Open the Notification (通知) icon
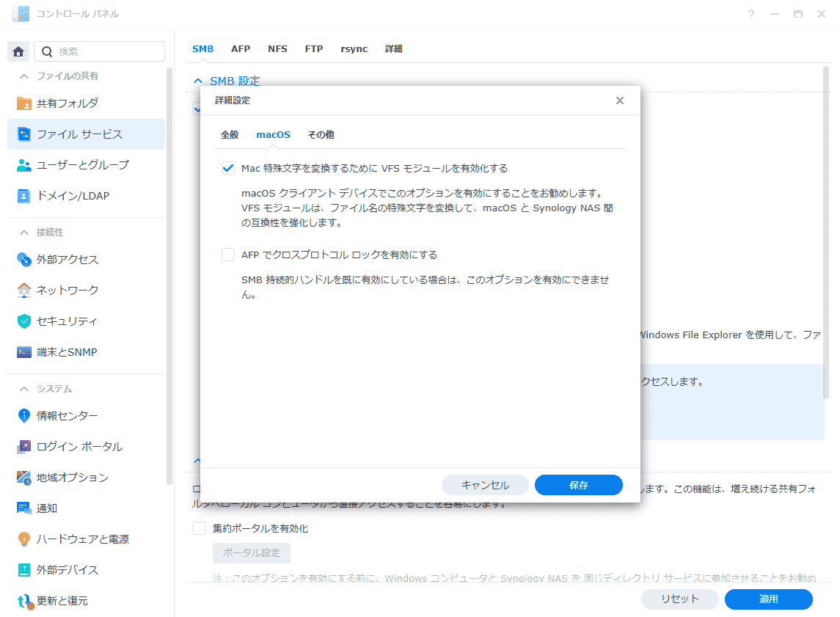840x617 pixels. 23,508
